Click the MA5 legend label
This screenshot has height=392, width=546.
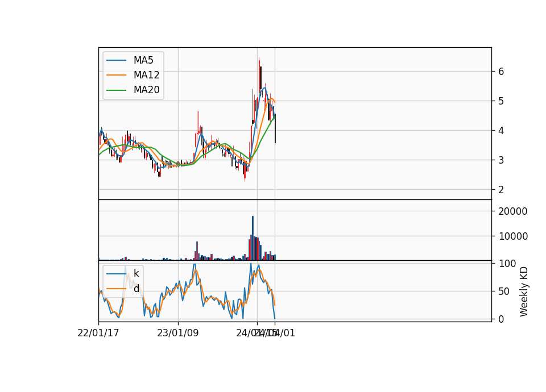point(143,60)
